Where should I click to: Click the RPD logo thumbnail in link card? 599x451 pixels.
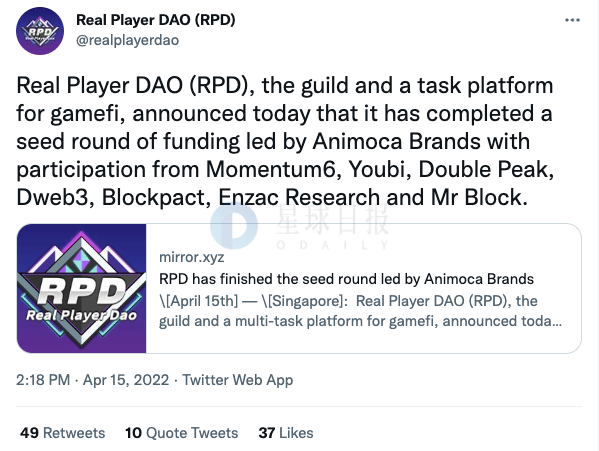(81, 288)
